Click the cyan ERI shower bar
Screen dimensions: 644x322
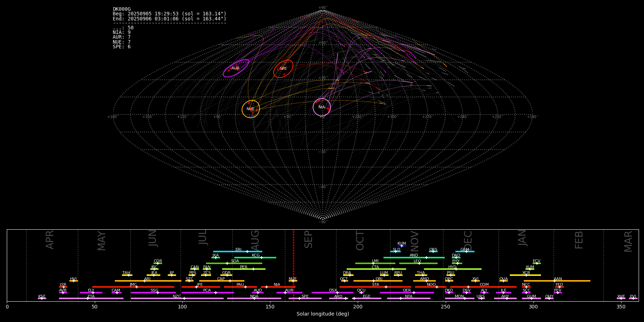coord(238,252)
